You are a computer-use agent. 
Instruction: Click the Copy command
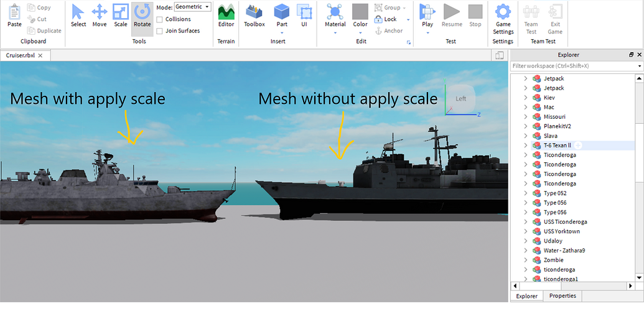[39, 7]
